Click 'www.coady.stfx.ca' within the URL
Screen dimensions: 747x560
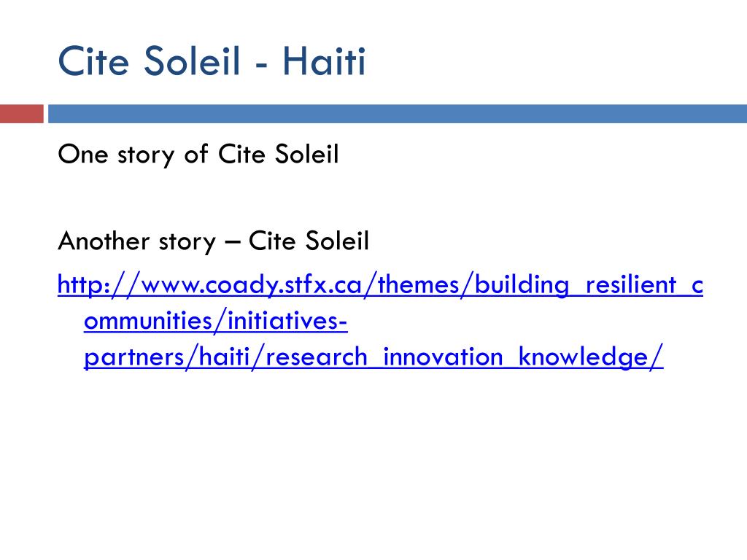point(252,285)
